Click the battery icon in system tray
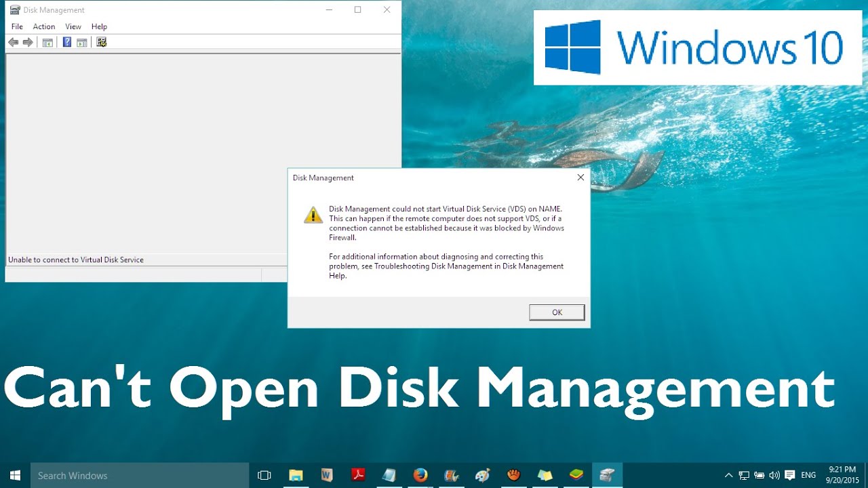This screenshot has width=868, height=488. pyautogui.click(x=759, y=476)
